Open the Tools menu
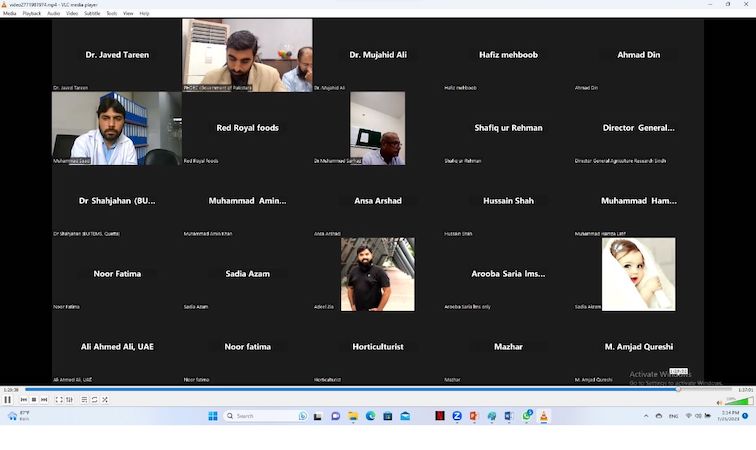Screen dimensions: 756x450 [111, 13]
